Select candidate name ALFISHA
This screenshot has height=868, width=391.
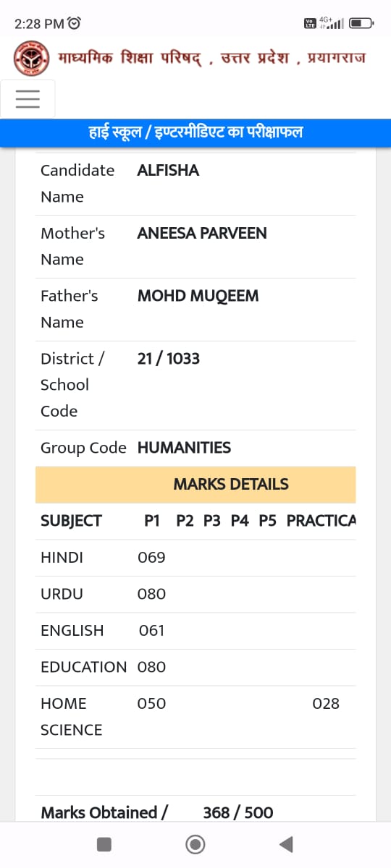[168, 170]
